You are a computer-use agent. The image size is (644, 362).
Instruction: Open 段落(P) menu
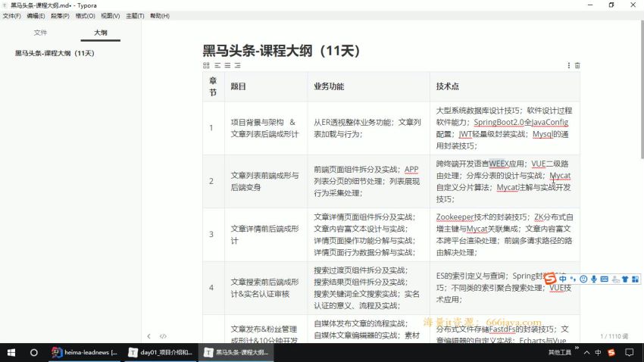point(60,16)
